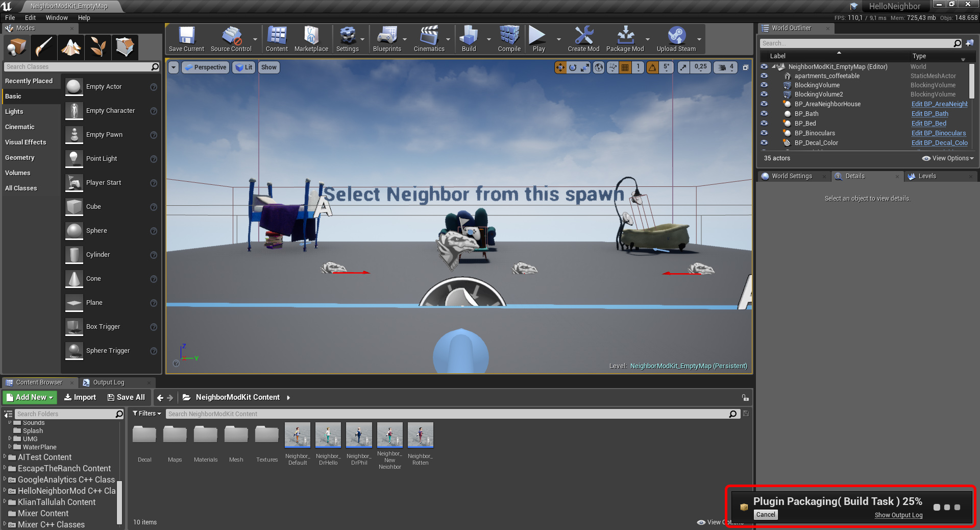Focus the World Outliner search field
The height and width of the screenshot is (530, 980).
click(x=860, y=43)
